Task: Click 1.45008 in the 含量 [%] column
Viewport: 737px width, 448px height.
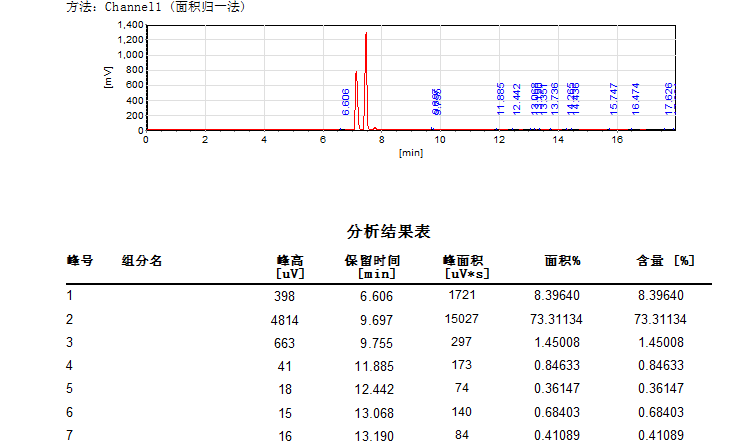Action: coord(660,342)
